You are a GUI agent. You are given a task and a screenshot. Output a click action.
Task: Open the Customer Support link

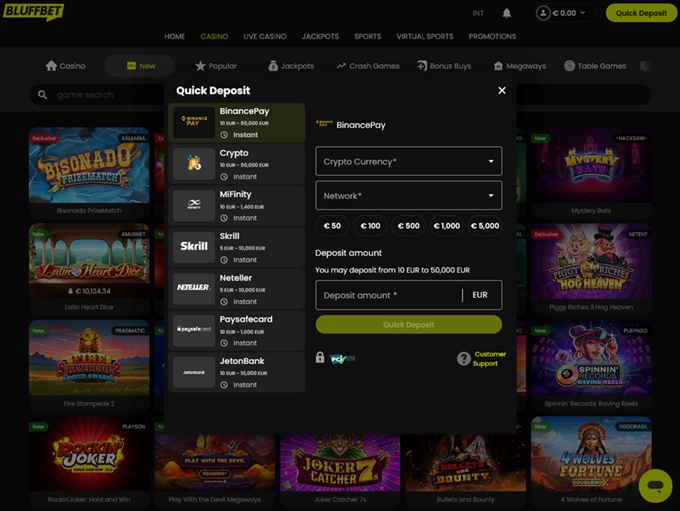coord(489,358)
